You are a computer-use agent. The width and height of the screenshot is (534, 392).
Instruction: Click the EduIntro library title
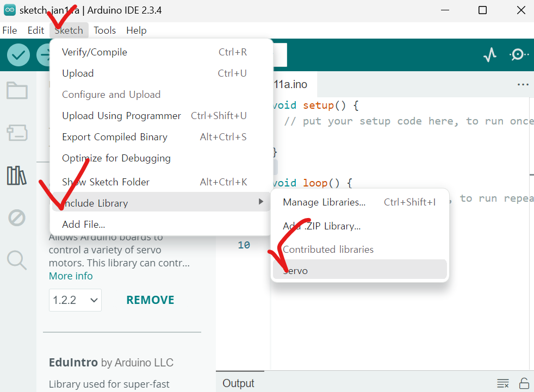point(73,363)
